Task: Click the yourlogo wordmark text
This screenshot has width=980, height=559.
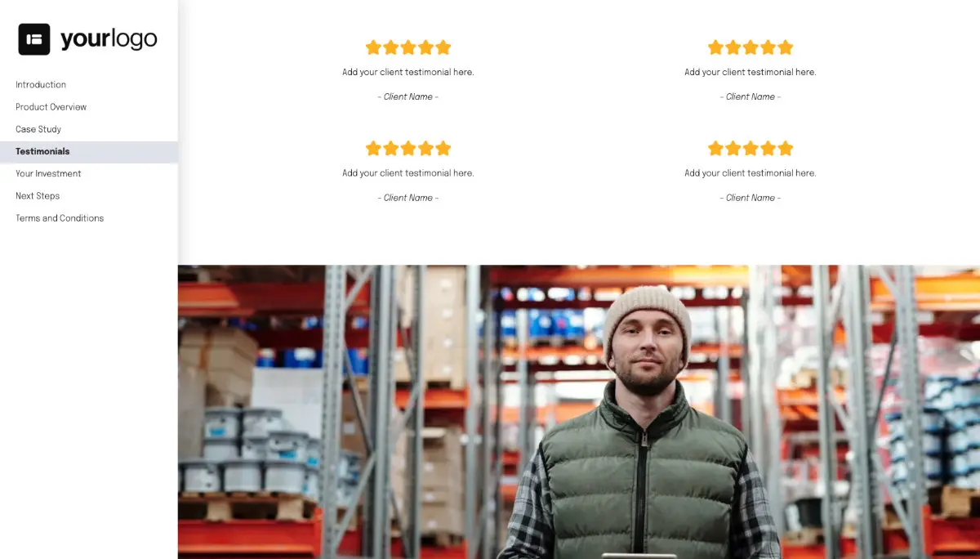Action: pyautogui.click(x=109, y=39)
